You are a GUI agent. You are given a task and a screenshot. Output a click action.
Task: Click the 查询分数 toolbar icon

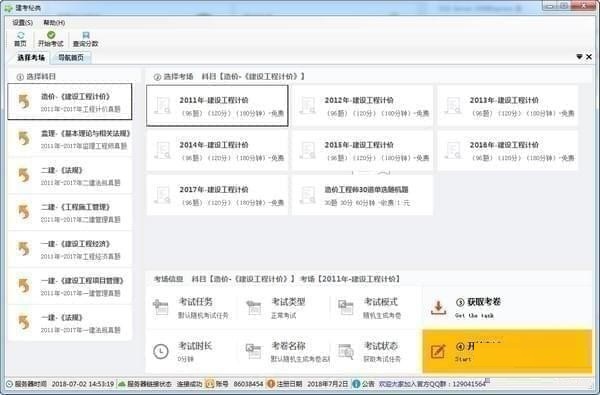pyautogui.click(x=86, y=35)
